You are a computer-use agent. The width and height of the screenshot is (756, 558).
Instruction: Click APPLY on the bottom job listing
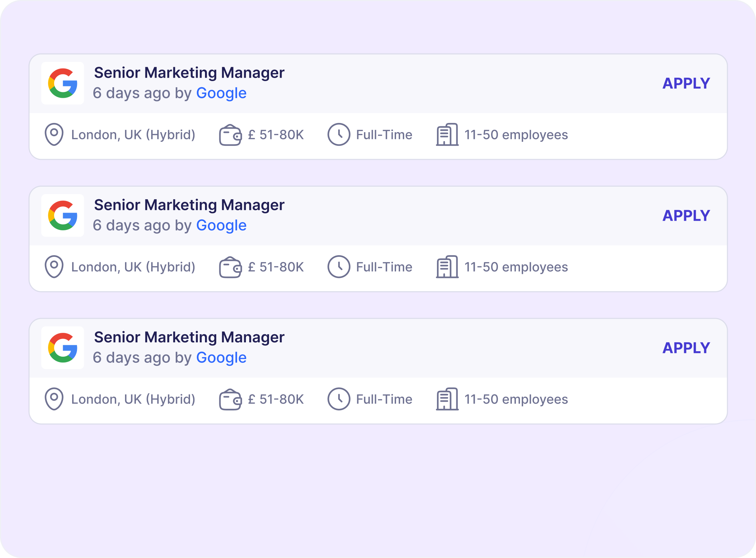[x=686, y=348]
